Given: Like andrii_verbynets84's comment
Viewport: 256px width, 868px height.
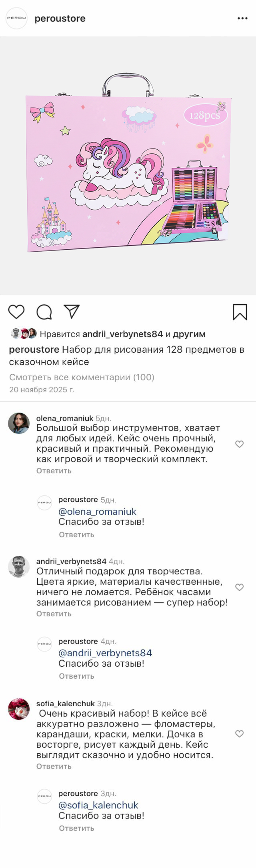Looking at the screenshot, I should (x=239, y=587).
